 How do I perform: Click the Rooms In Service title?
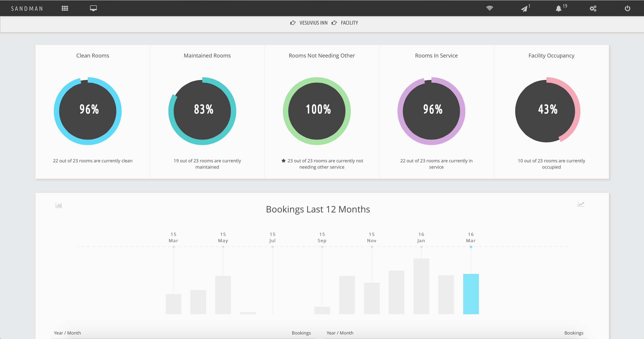(x=436, y=55)
